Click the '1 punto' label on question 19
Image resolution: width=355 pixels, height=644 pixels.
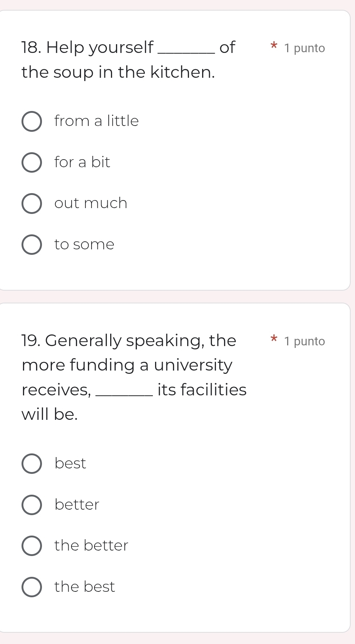click(x=304, y=341)
